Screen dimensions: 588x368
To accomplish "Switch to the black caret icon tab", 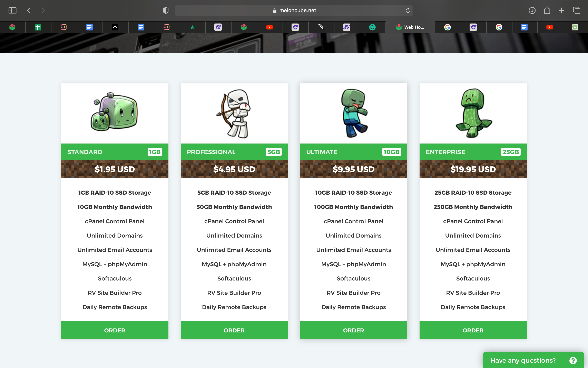I will [x=115, y=27].
